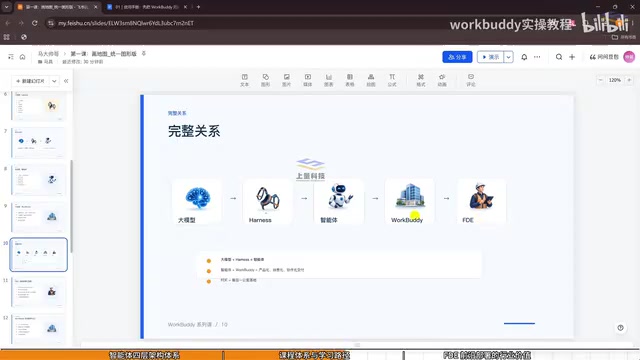Open the 120% zoom level menu
The image size is (640, 360).
coord(615,80)
